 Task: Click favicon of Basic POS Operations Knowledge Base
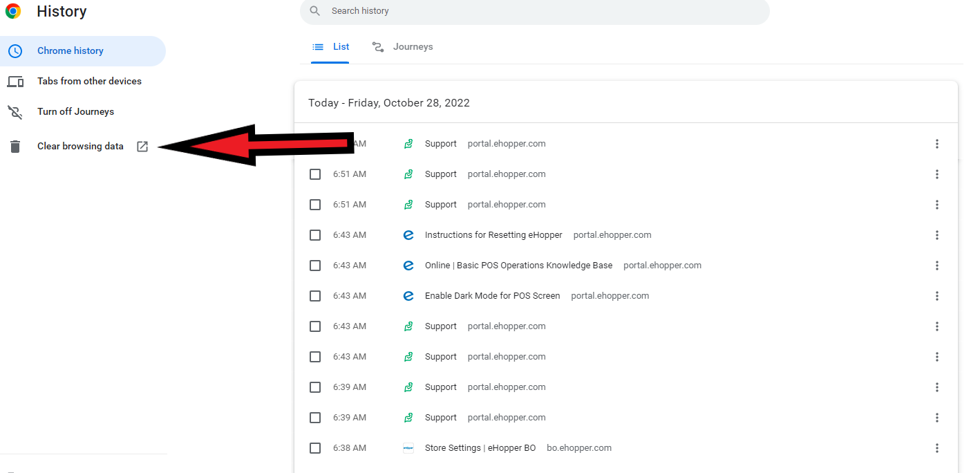(408, 266)
